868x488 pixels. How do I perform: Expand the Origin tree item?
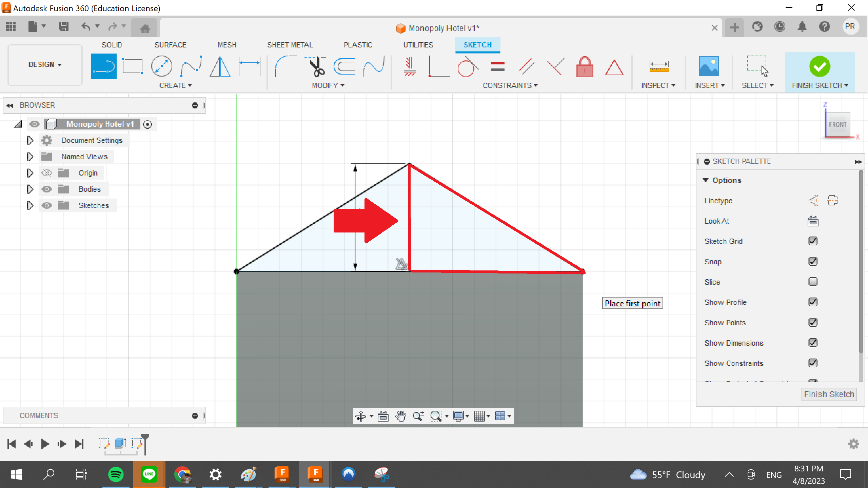coord(30,173)
